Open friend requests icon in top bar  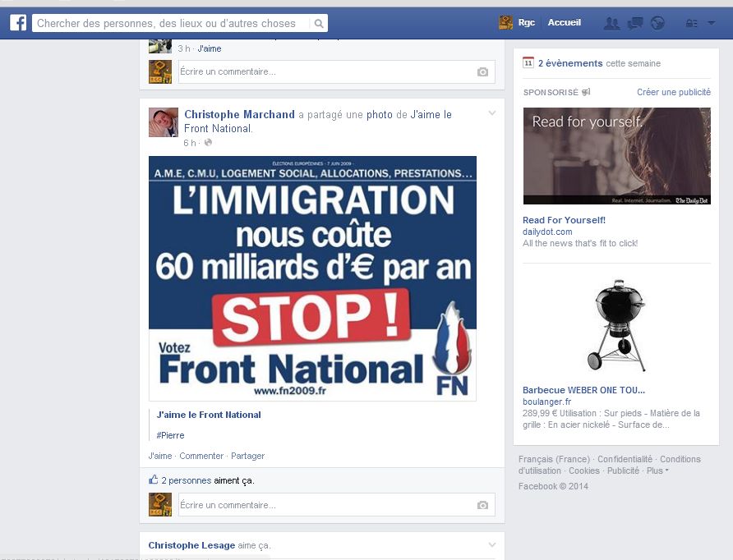(612, 23)
